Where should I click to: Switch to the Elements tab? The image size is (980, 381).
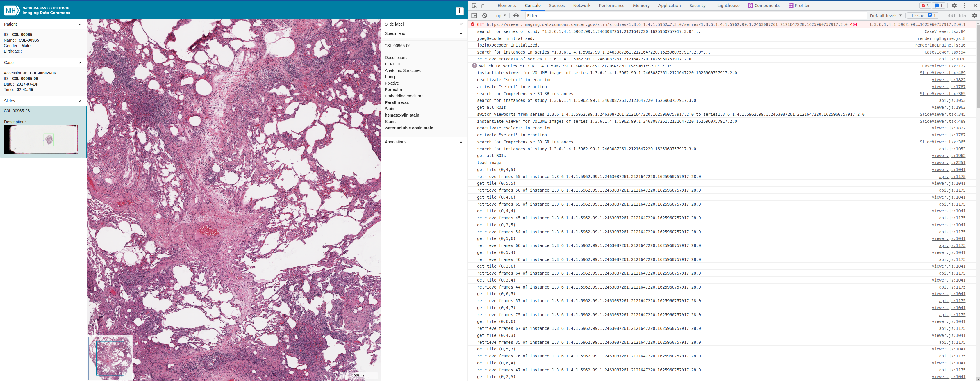[x=507, y=6]
